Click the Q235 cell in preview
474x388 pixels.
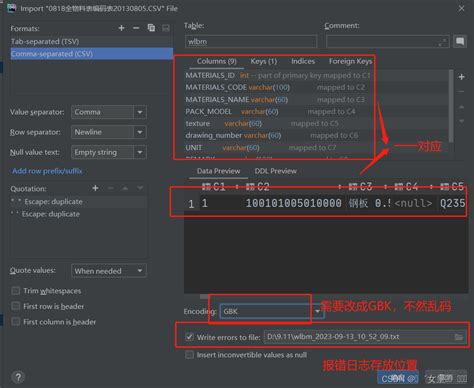tap(453, 203)
